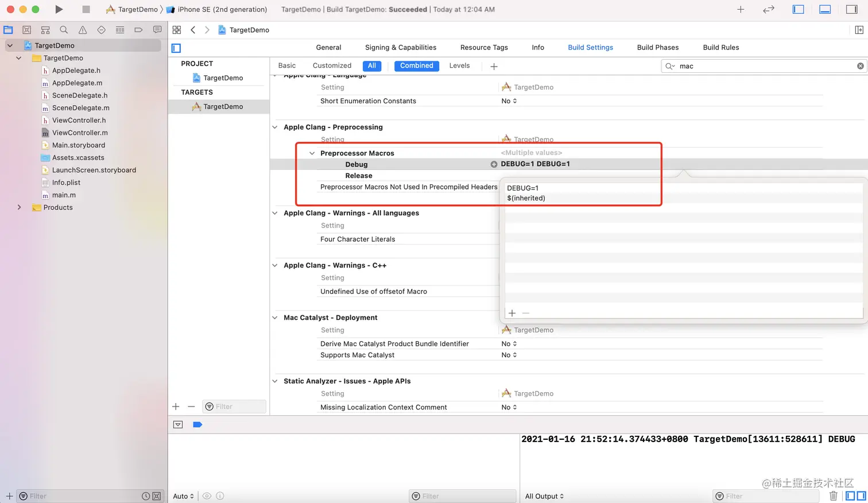Toggle the left navigator panel
868x503 pixels.
click(798, 9)
